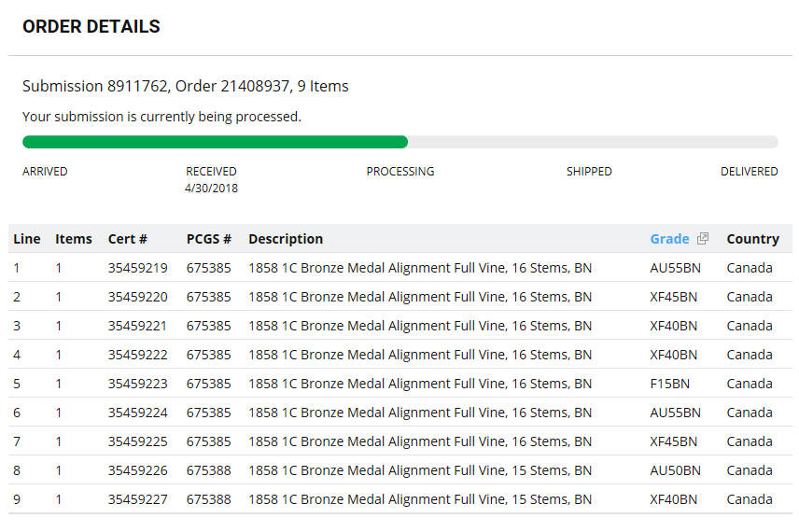This screenshot has width=799, height=532.
Task: Select the Submission 8911762 order summary line
Action: tap(186, 86)
